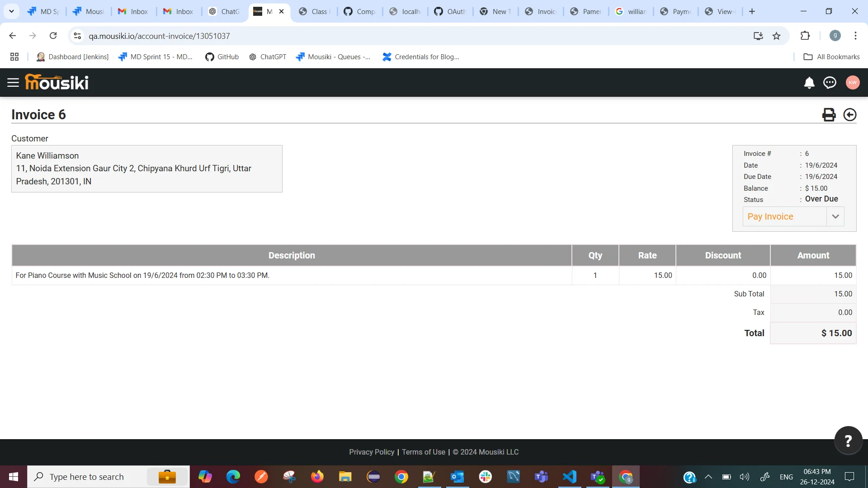Open the hamburger navigation menu
This screenshot has width=868, height=488.
(13, 83)
